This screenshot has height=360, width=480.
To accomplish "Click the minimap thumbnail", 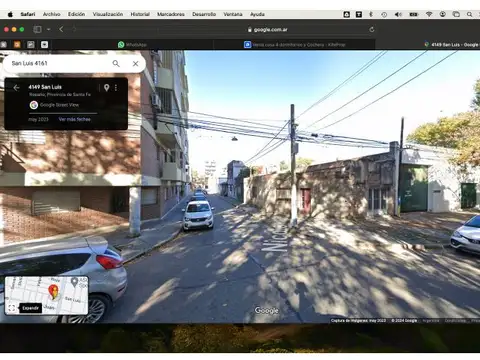I will (47, 295).
